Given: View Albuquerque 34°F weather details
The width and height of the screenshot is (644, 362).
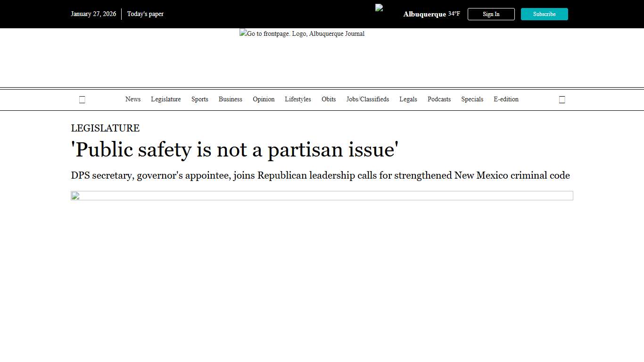Looking at the screenshot, I should [431, 14].
